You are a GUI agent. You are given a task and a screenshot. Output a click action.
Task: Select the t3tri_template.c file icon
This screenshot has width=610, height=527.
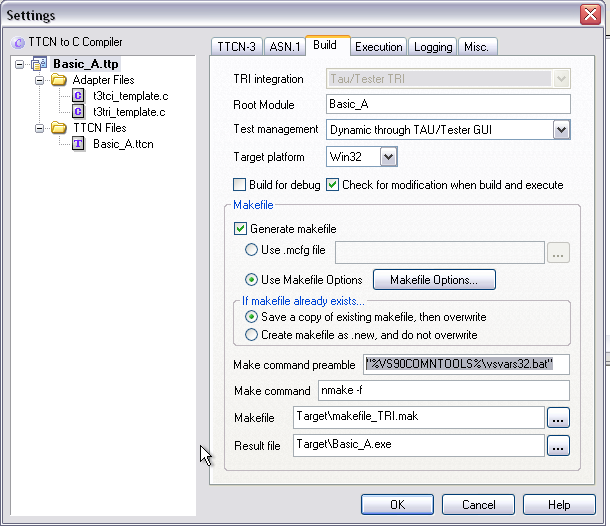pyautogui.click(x=79, y=112)
